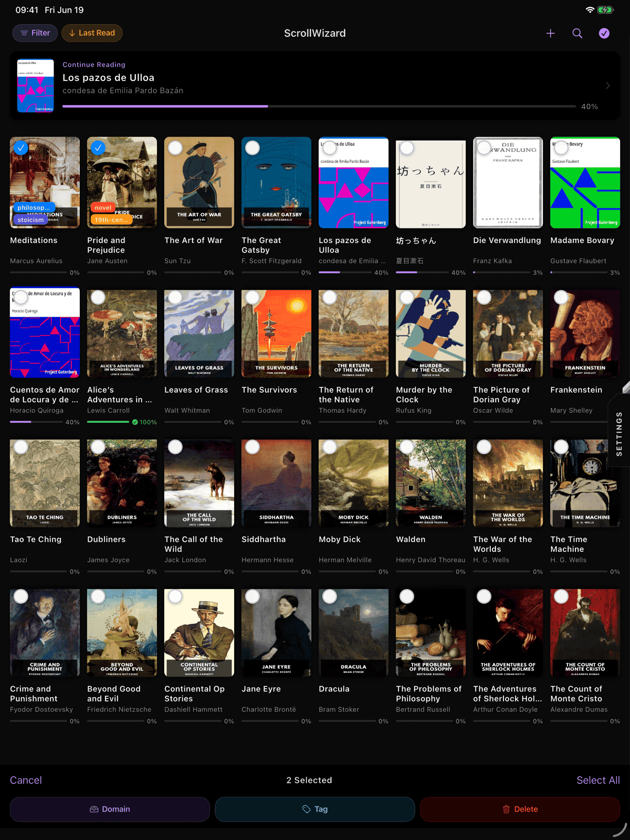Tap the stoicism tag on Meditations
630x840 pixels.
pos(30,220)
